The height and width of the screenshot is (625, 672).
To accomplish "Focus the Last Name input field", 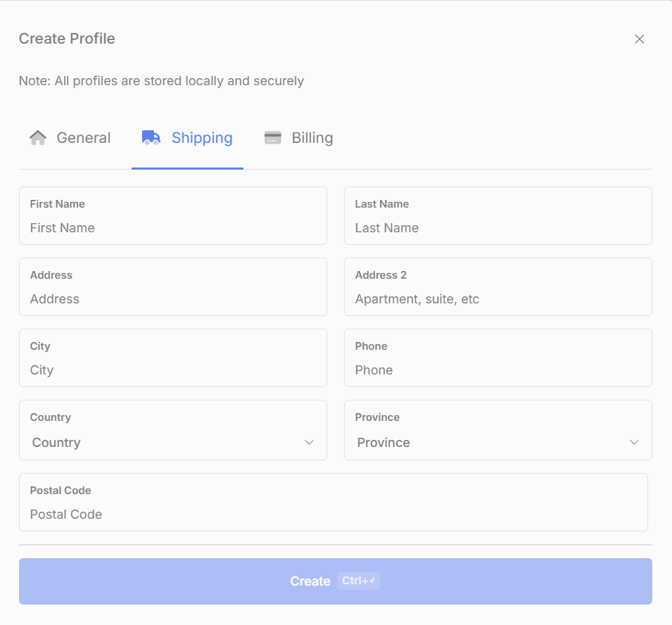I will (x=498, y=215).
